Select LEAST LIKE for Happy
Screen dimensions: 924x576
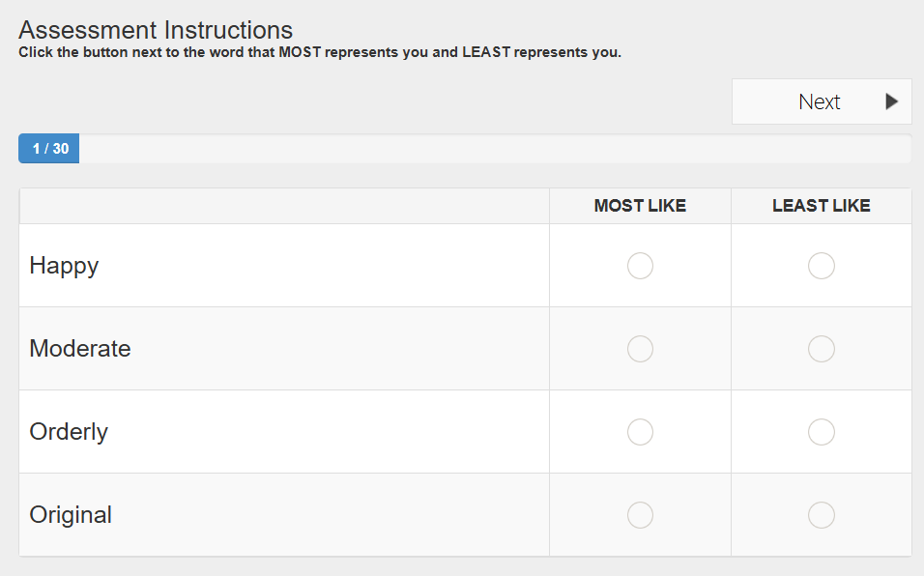pyautogui.click(x=822, y=266)
